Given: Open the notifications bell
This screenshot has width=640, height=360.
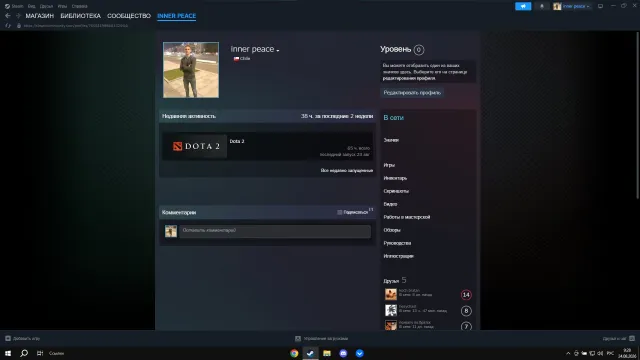Looking at the screenshot, I should 542,6.
